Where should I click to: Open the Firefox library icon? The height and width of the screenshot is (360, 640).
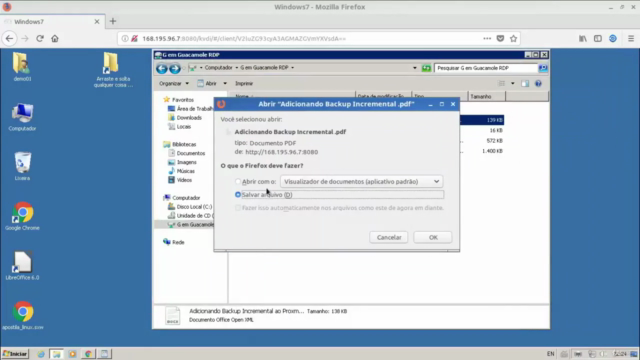coord(583,38)
